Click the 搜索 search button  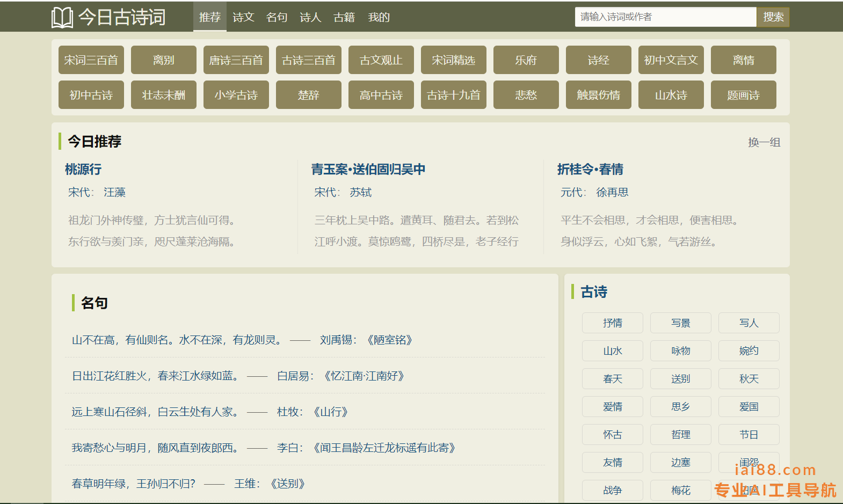(x=773, y=17)
